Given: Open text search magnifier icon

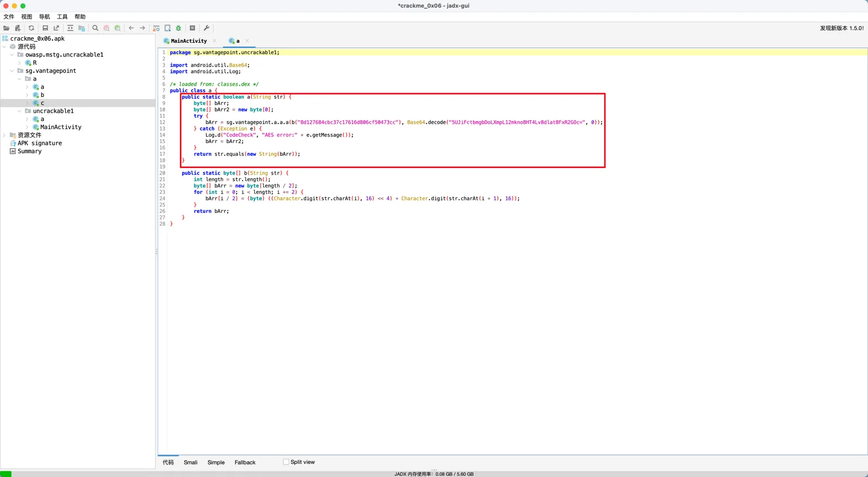Looking at the screenshot, I should [x=95, y=28].
